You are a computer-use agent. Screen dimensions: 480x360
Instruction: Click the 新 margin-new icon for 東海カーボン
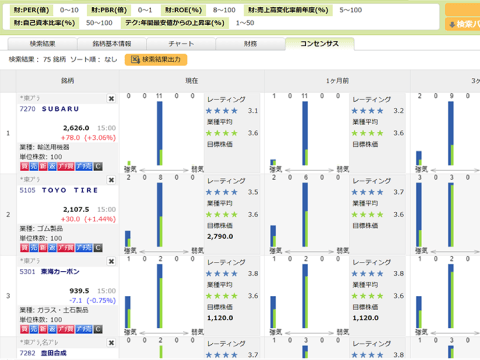click(43, 329)
